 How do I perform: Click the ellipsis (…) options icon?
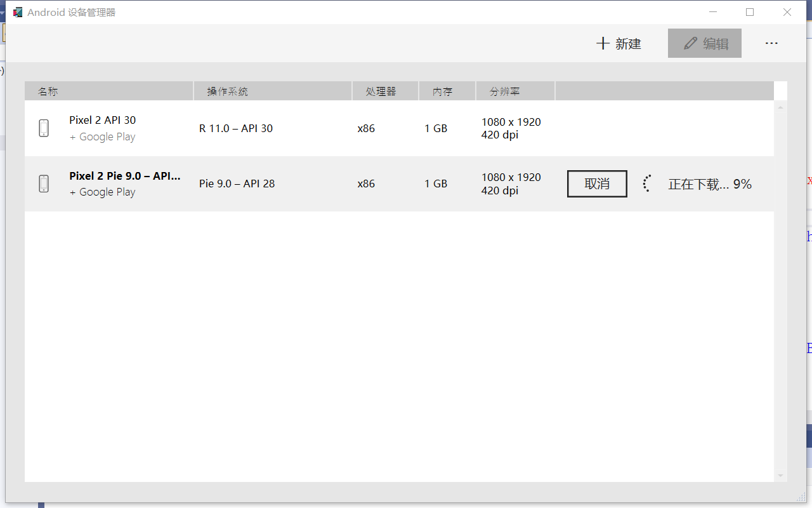pyautogui.click(x=771, y=43)
